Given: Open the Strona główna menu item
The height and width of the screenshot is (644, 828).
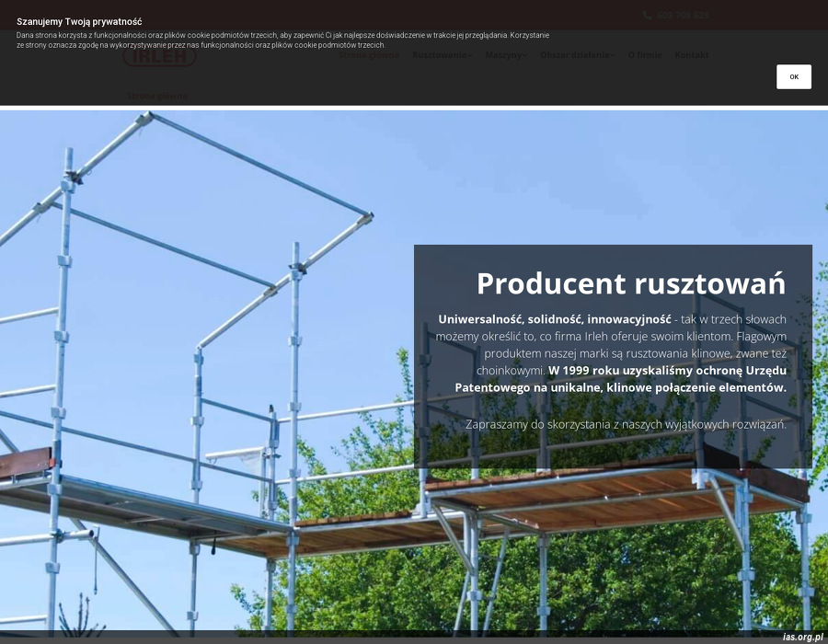Looking at the screenshot, I should (x=368, y=55).
